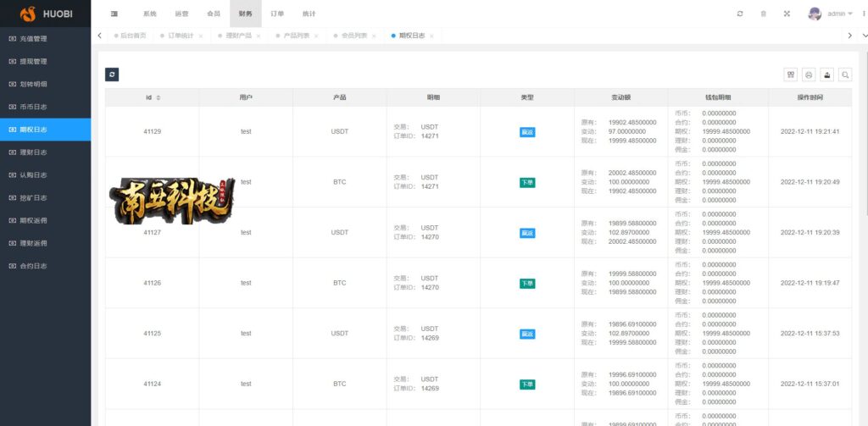Open 理财日志 in the sidebar
Screen dimensions: 868x426
46,152
